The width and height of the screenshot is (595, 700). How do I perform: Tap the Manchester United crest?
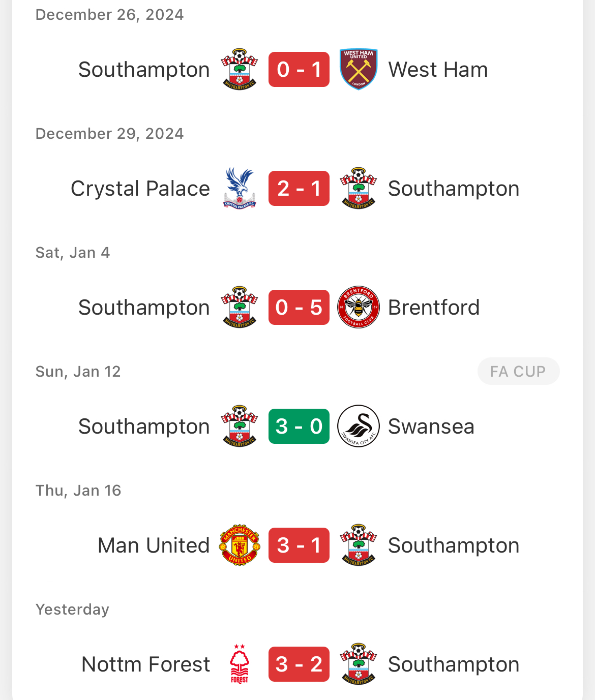click(240, 545)
